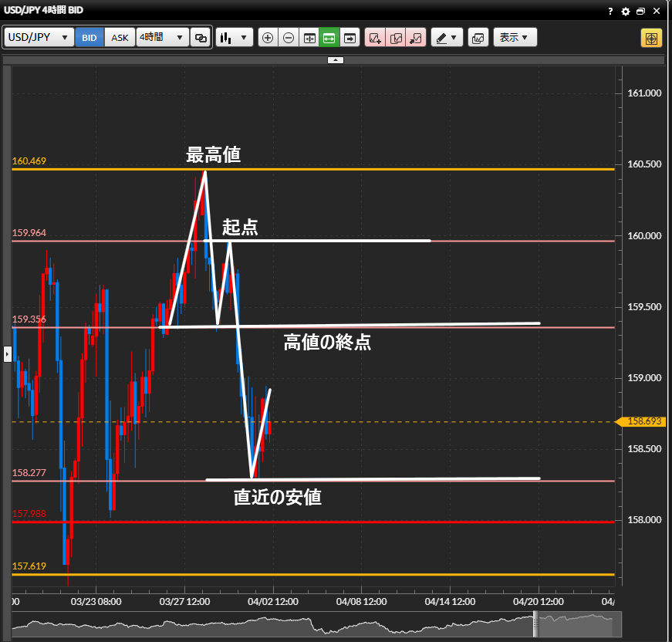Toggle the green fit-width auto-scroll button

pos(329,38)
